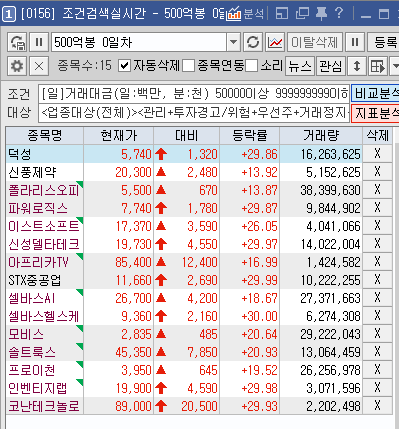Open the dropdown arrow right of the layout icon
The height and width of the screenshot is (429, 399).
pos(394,66)
